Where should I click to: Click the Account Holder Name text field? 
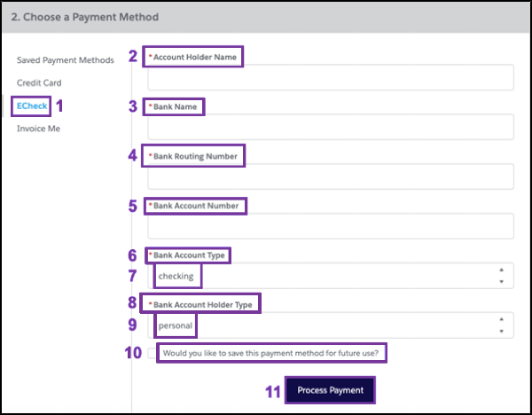click(331, 78)
